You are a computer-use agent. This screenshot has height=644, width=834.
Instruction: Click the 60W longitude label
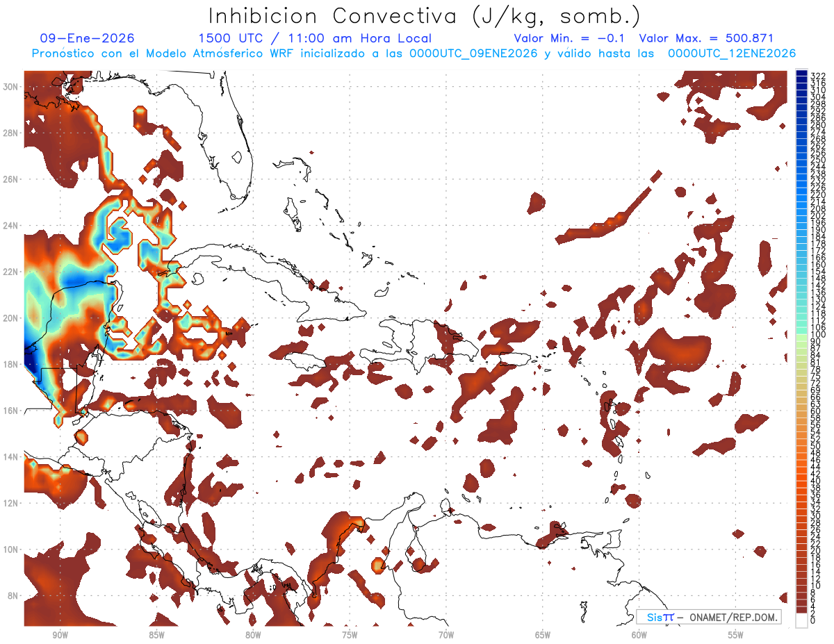(x=639, y=636)
